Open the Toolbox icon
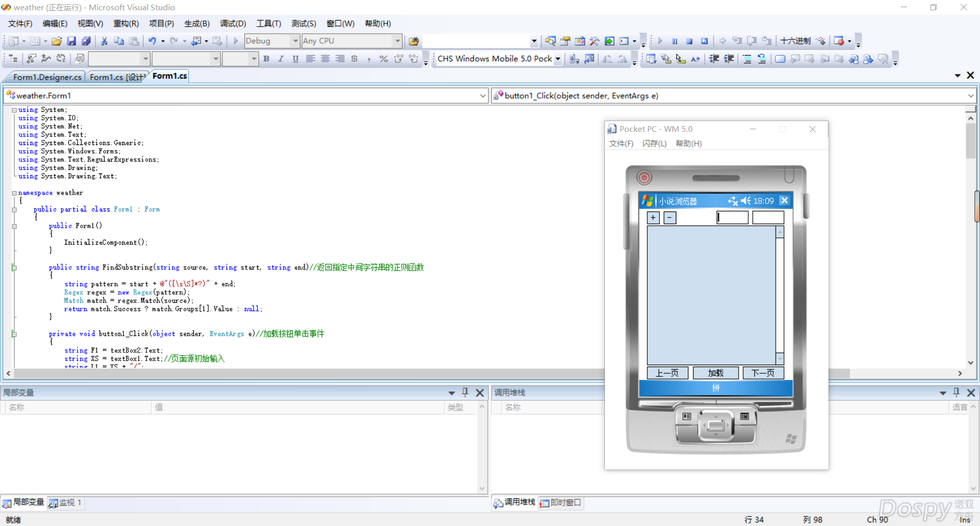The width and height of the screenshot is (980, 526). click(595, 41)
